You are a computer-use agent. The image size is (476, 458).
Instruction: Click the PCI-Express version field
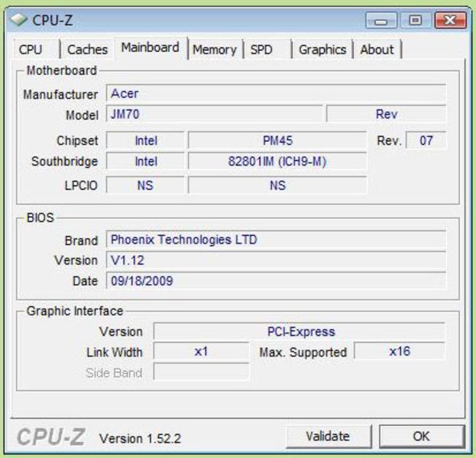tap(300, 331)
